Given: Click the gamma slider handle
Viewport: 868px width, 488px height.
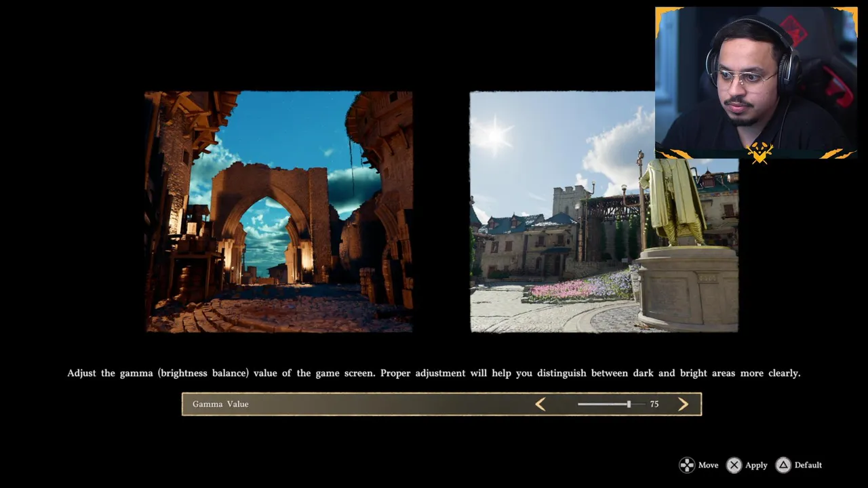Looking at the screenshot, I should point(629,404).
